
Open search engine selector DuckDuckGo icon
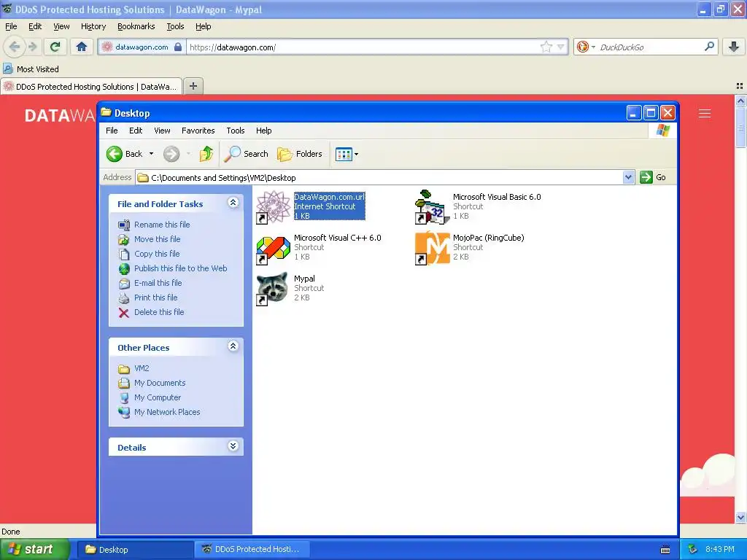coord(582,47)
